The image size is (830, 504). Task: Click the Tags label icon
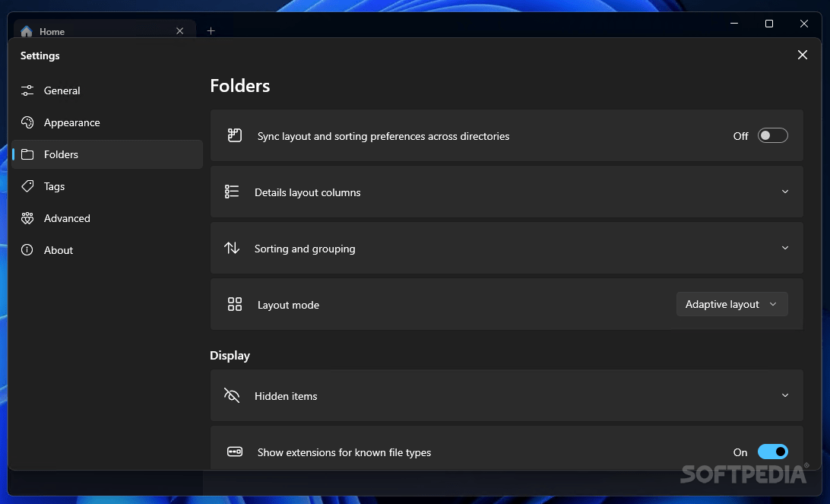click(x=27, y=186)
